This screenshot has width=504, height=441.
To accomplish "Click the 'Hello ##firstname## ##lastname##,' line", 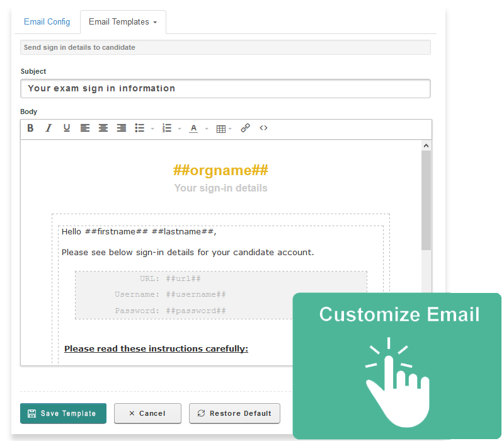I will 139,232.
